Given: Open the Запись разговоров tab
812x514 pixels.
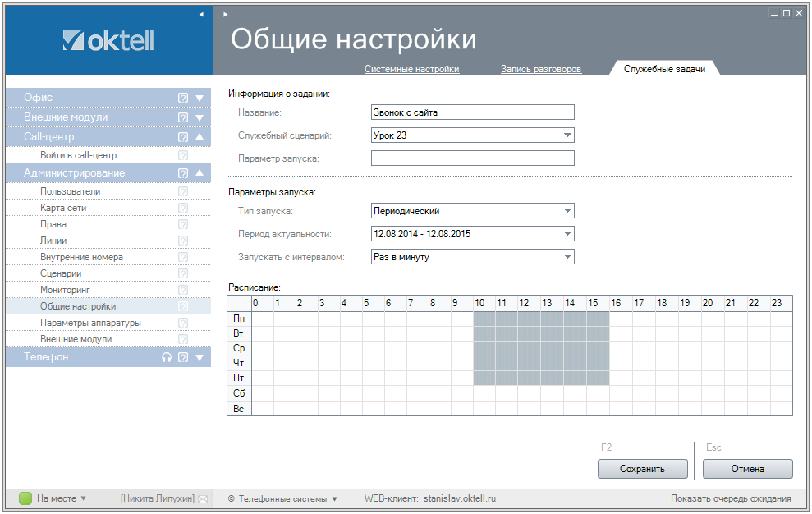Looking at the screenshot, I should 541,69.
